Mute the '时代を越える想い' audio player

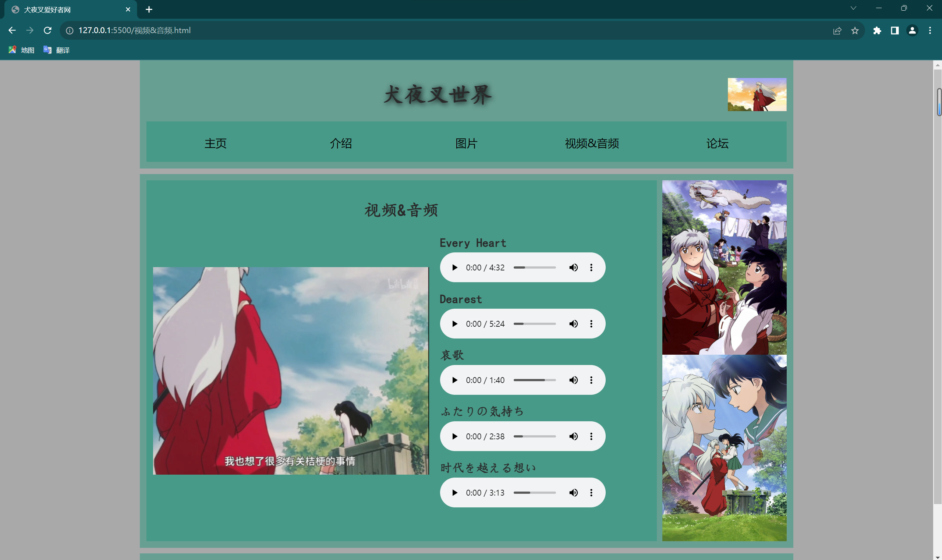573,493
